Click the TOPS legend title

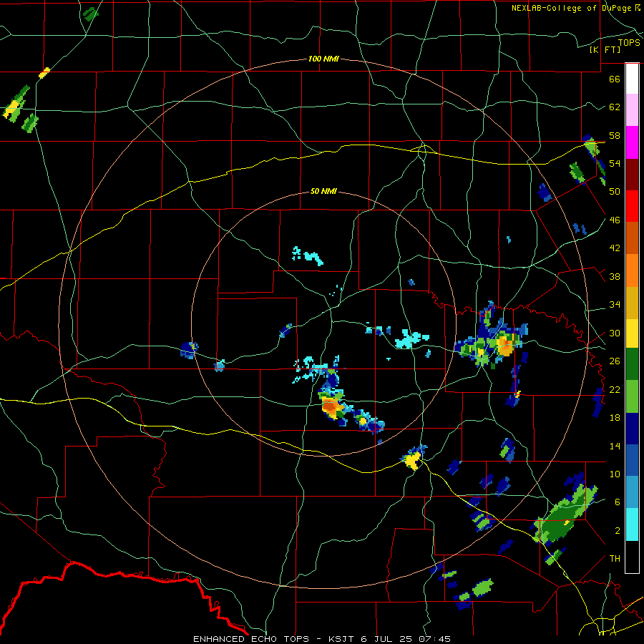(629, 42)
